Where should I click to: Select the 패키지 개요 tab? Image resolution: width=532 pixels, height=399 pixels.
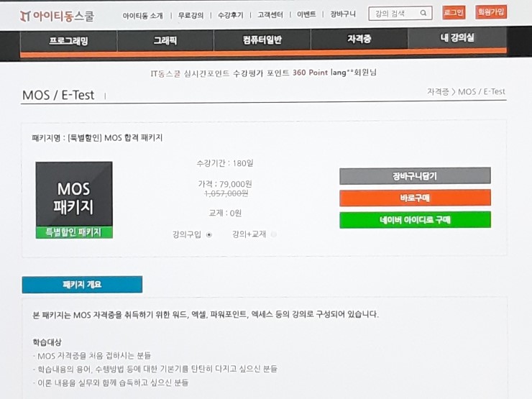[82, 284]
